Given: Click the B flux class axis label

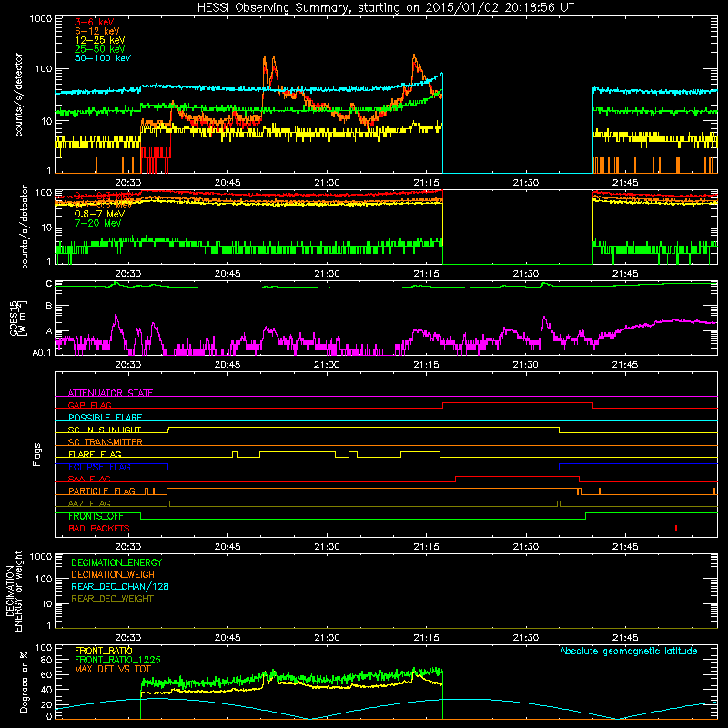Looking at the screenshot, I should pos(49,307).
